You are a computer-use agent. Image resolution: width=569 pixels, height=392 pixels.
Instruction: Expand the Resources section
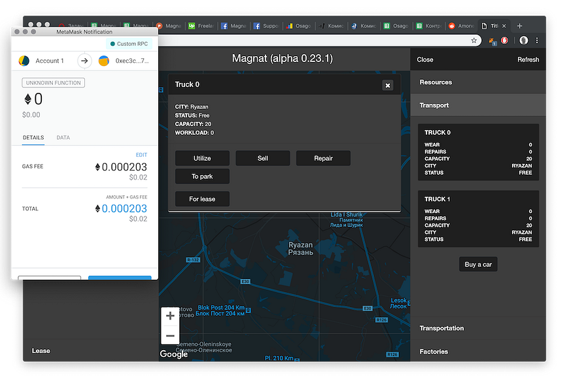click(478, 82)
